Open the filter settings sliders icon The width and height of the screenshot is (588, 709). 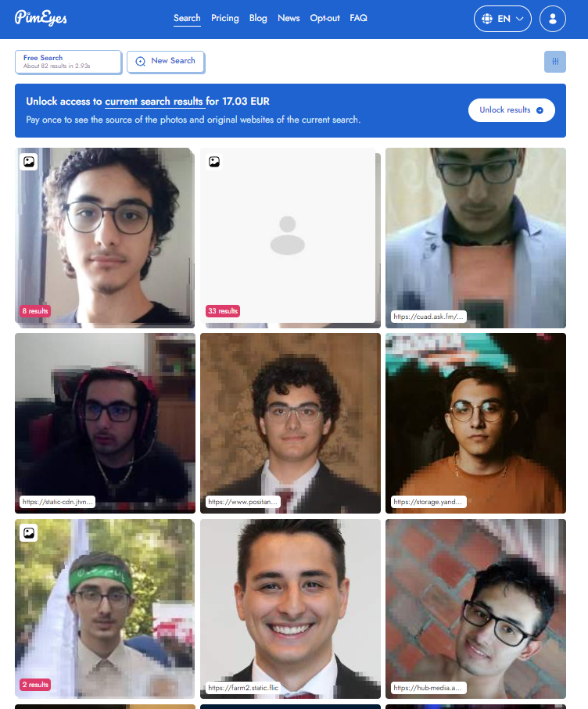pos(555,62)
